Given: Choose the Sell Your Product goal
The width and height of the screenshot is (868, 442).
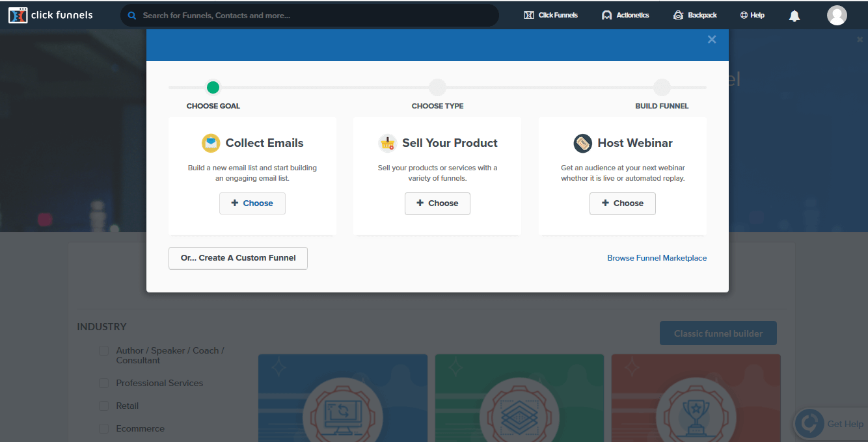Looking at the screenshot, I should (x=437, y=203).
